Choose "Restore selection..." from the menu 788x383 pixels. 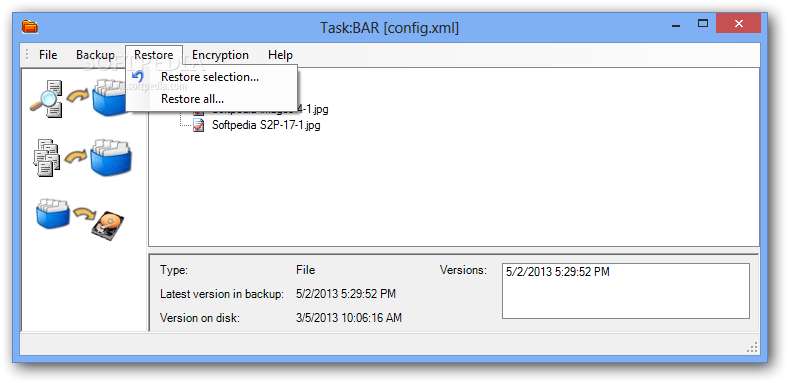tap(212, 77)
